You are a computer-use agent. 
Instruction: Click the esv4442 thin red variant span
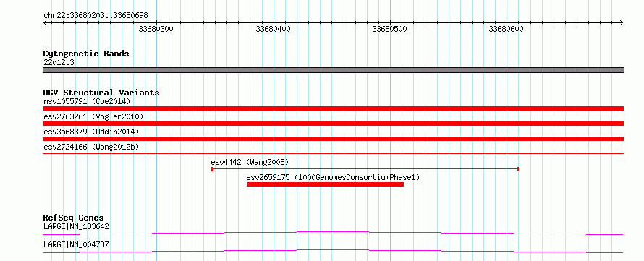pos(365,169)
